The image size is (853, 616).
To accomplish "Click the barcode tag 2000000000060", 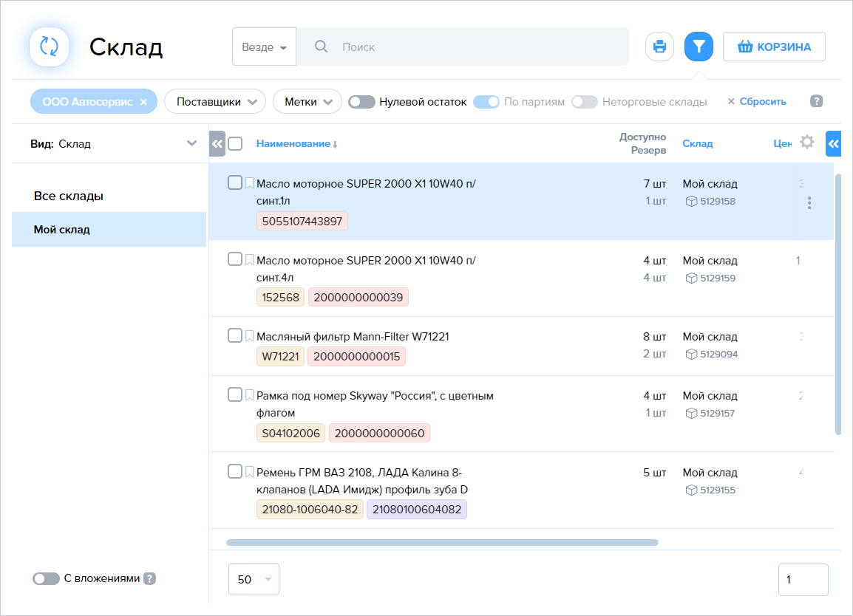I will pyautogui.click(x=379, y=434).
